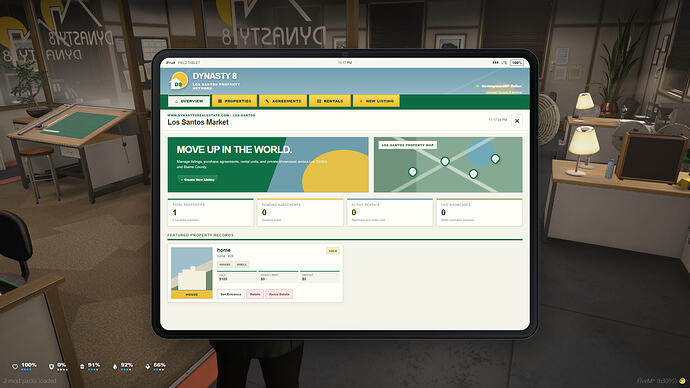Select the top-center map pin on property map

point(445,161)
